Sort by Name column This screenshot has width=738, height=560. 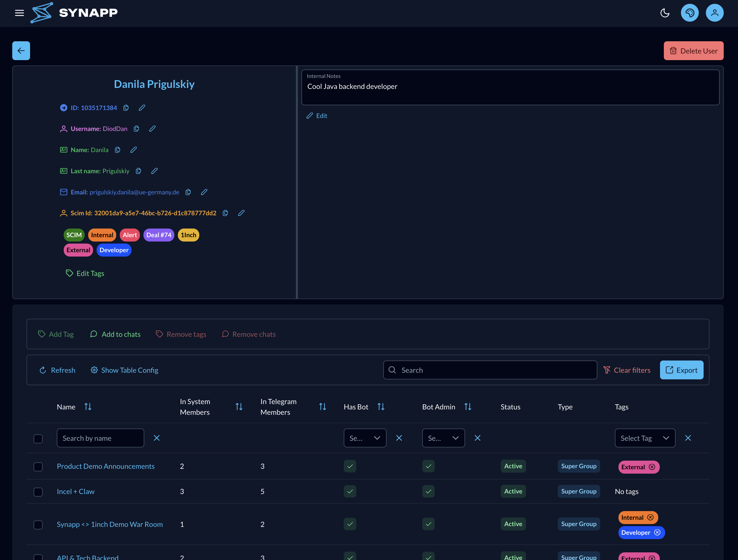click(x=88, y=407)
